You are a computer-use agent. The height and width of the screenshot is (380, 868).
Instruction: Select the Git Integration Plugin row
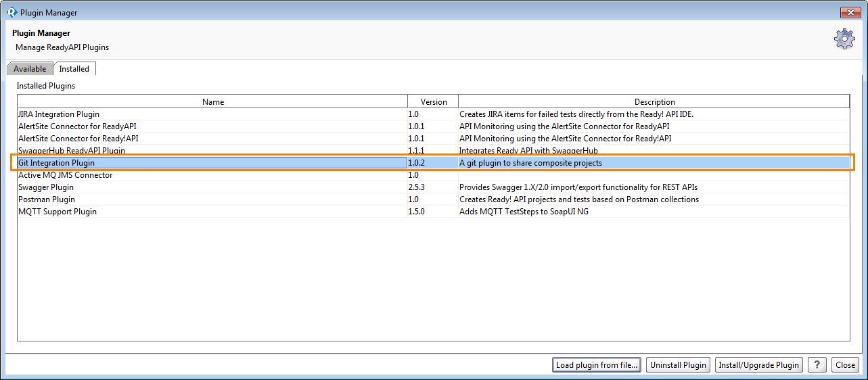433,163
